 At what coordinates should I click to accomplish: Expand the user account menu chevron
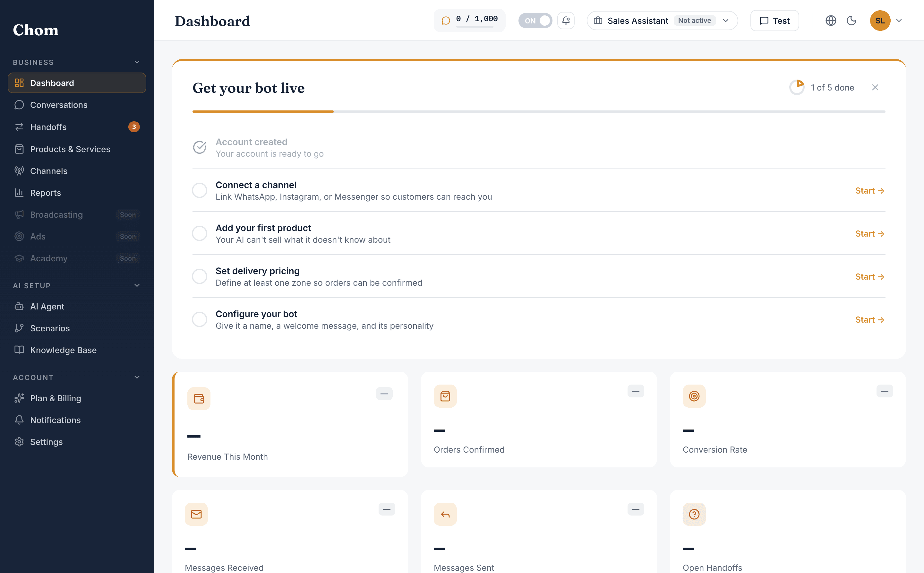tap(899, 21)
